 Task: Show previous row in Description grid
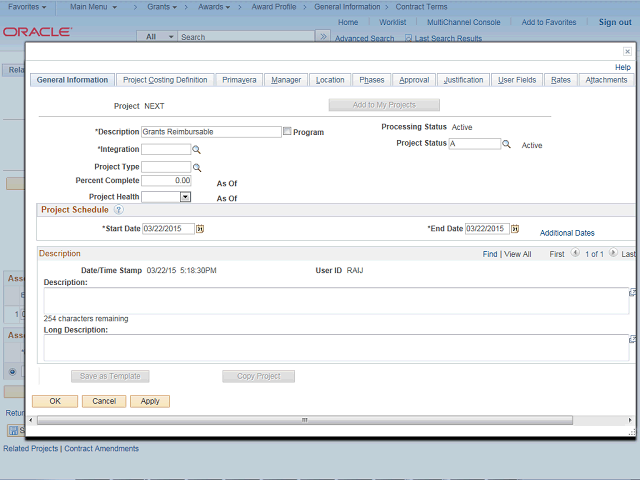point(573,254)
